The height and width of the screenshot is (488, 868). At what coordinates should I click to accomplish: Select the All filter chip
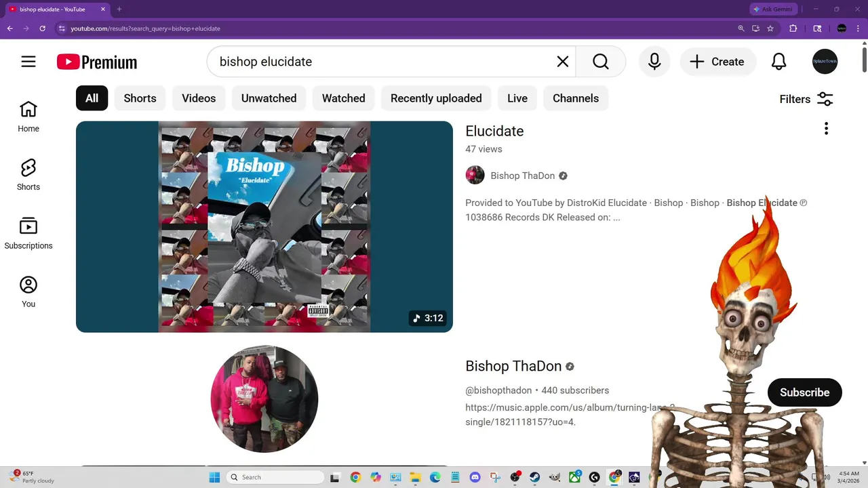point(92,98)
